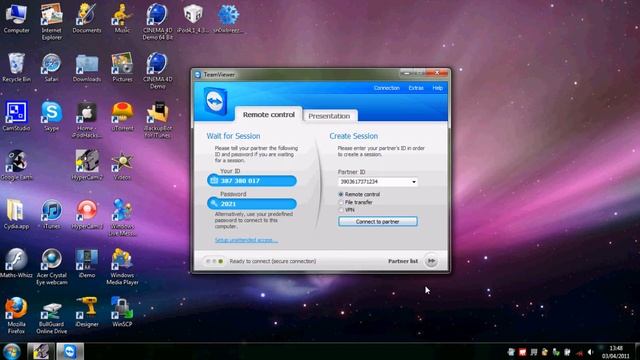Open the Downloads folder shortcut
Screen dimensions: 640x360
[87, 67]
